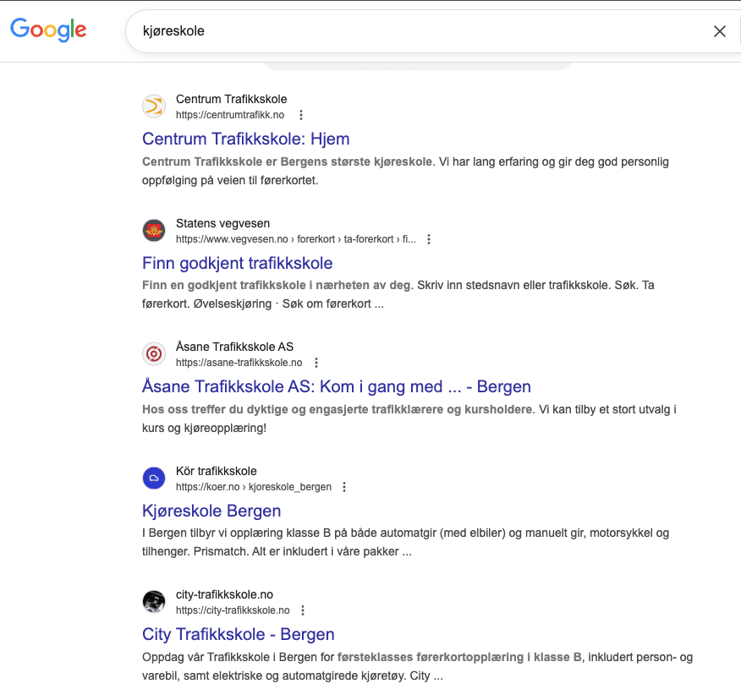Image resolution: width=741 pixels, height=700 pixels.
Task: Click the Centrum Trafikkskole favicon
Action: (x=154, y=107)
